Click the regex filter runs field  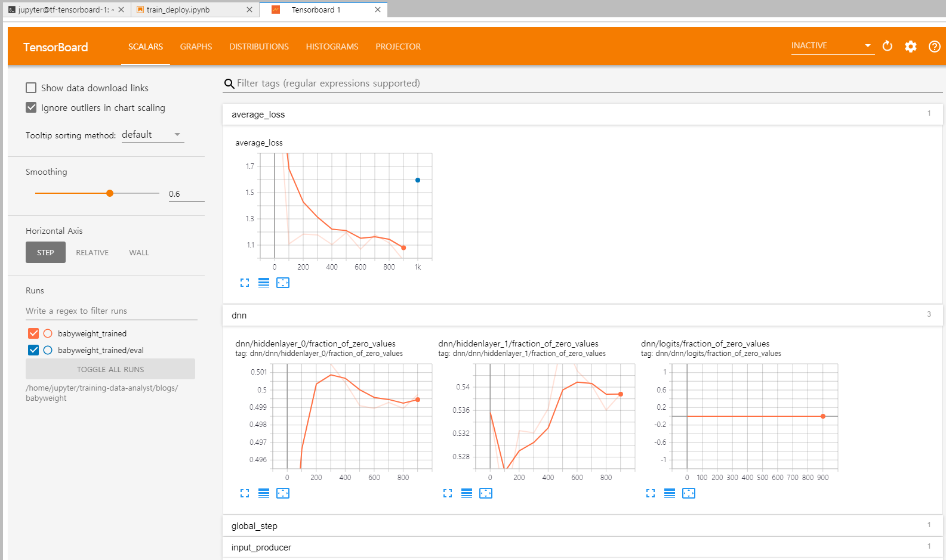click(x=112, y=311)
